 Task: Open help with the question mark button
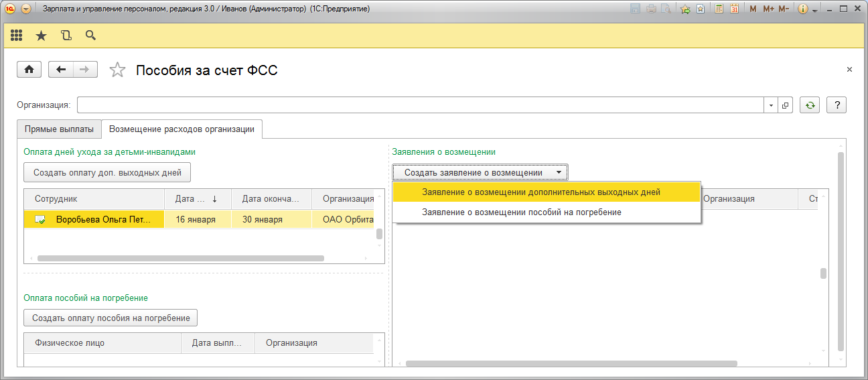pyautogui.click(x=837, y=105)
